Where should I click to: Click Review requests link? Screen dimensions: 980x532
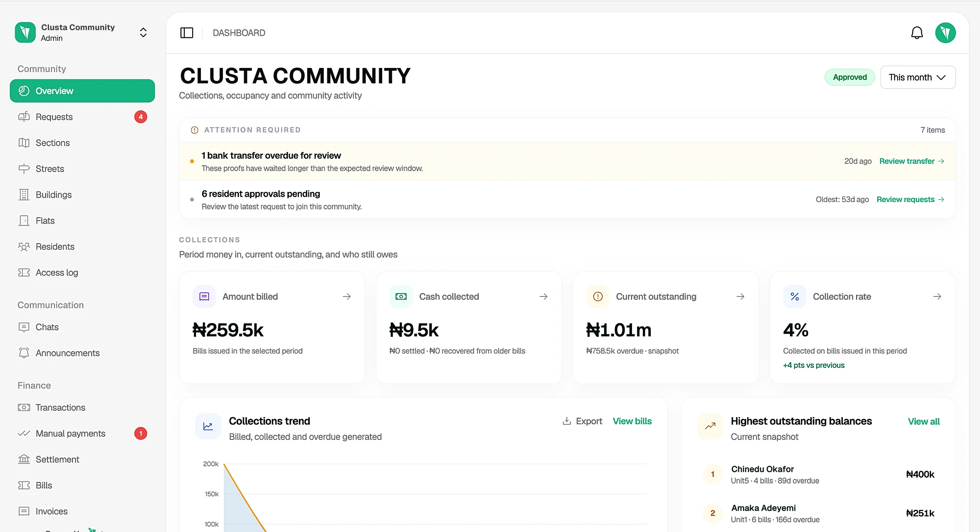910,200
